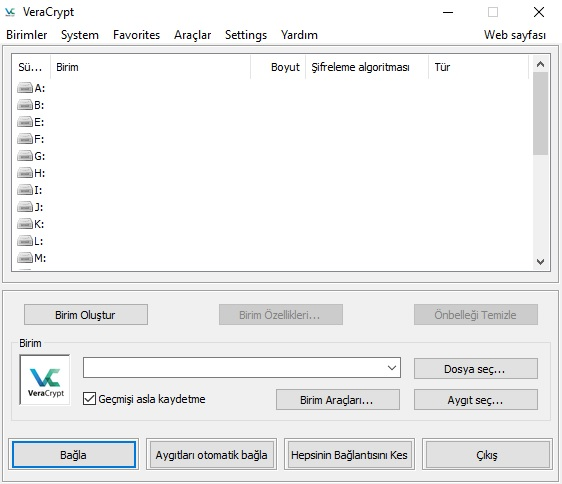Select drive B: icon in list

(x=25, y=105)
